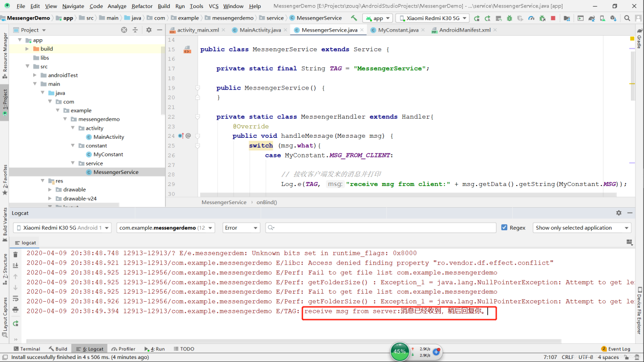Screen dimensions: 644x362
Task: Open the Profiler tool window button
Action: (x=123, y=349)
